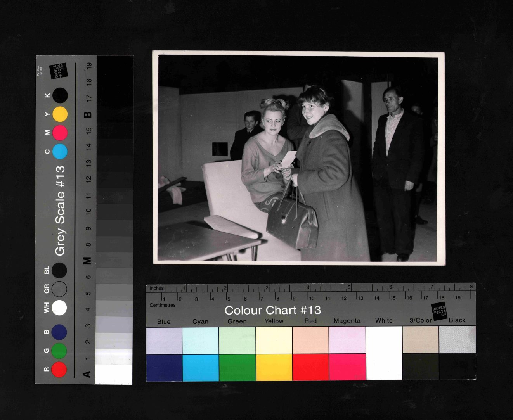513x420 pixels.
Task: Click the white circle labeled WH
Action: [59, 308]
